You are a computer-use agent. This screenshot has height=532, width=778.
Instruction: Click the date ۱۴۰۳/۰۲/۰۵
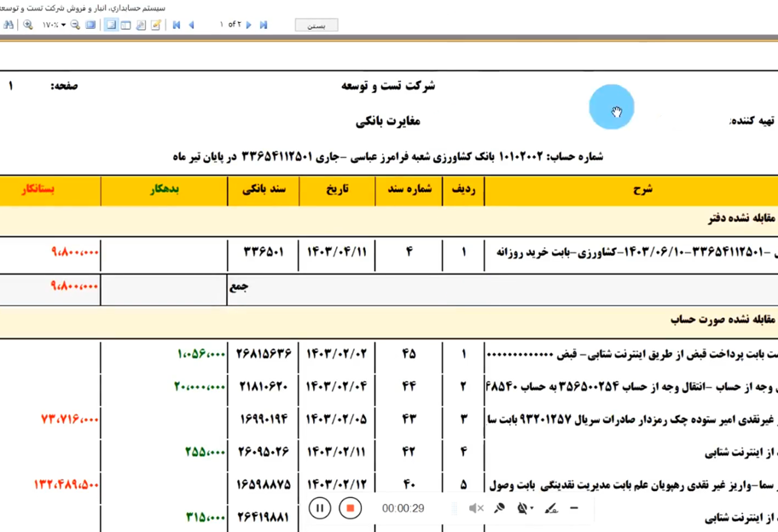337,419
